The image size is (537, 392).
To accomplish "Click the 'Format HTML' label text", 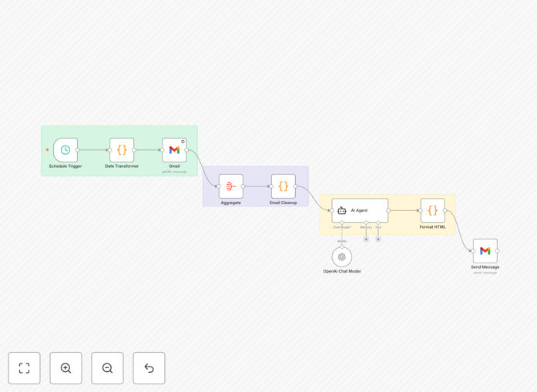I will coord(432,227).
